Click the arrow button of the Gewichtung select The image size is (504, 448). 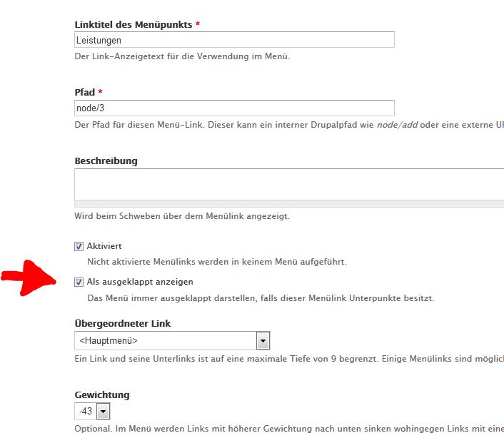[104, 412]
